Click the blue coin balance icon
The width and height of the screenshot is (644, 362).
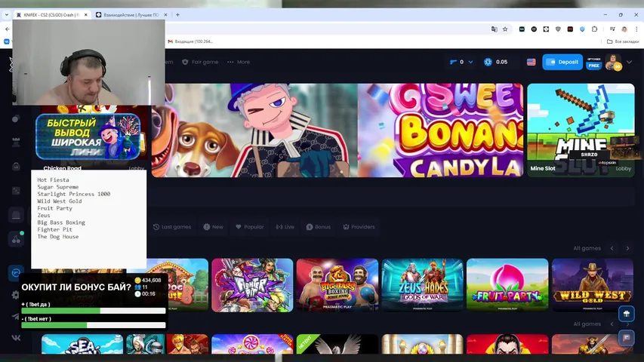(x=488, y=62)
